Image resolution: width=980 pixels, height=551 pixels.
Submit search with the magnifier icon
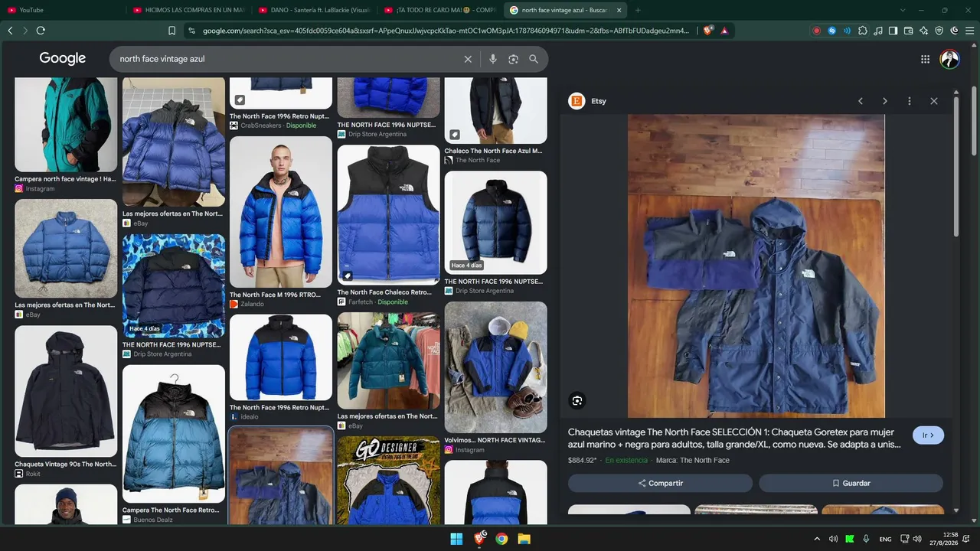tap(534, 59)
